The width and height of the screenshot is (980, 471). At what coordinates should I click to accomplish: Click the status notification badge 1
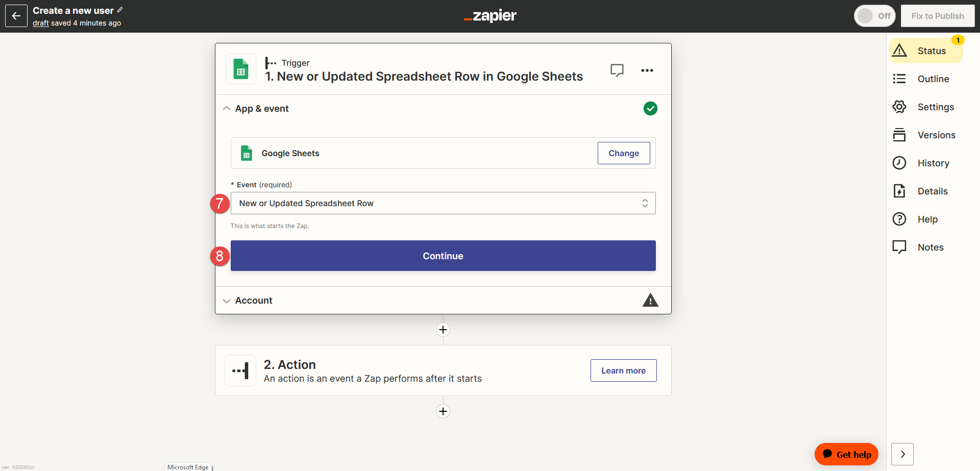(x=958, y=40)
